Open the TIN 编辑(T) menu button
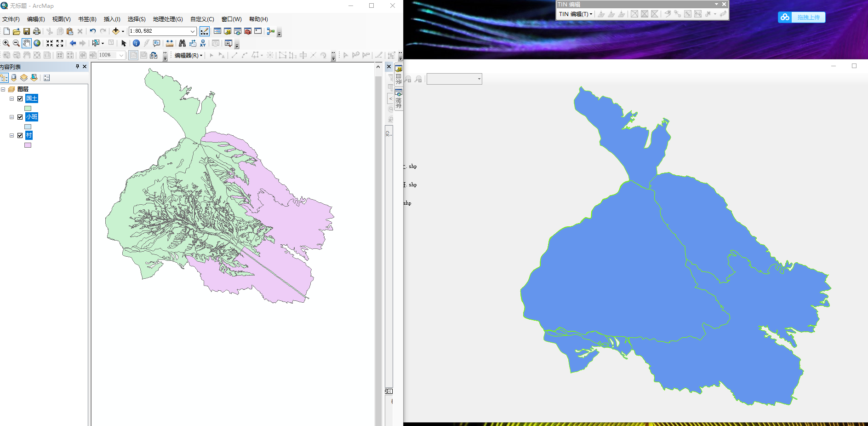 tap(575, 14)
